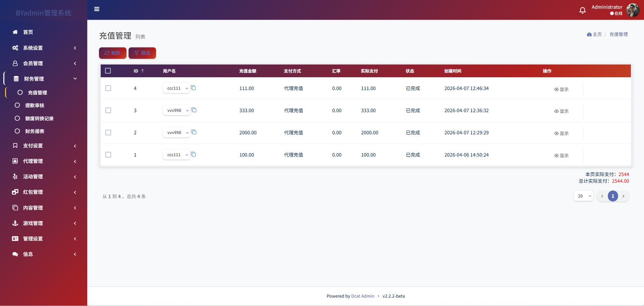
Task: Open the page size 20 dropdown
Action: pos(584,196)
